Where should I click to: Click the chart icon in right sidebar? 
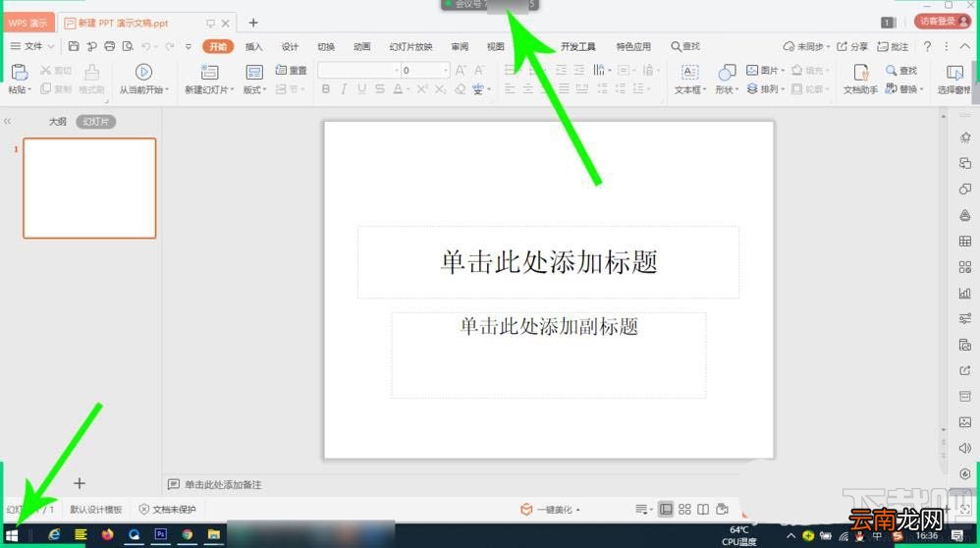965,293
